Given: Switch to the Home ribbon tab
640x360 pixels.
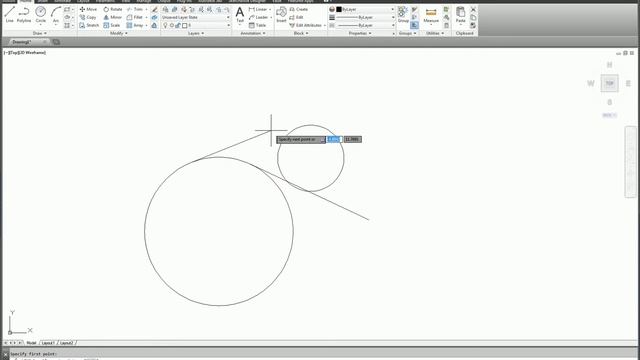Looking at the screenshot, I should pos(26,1).
